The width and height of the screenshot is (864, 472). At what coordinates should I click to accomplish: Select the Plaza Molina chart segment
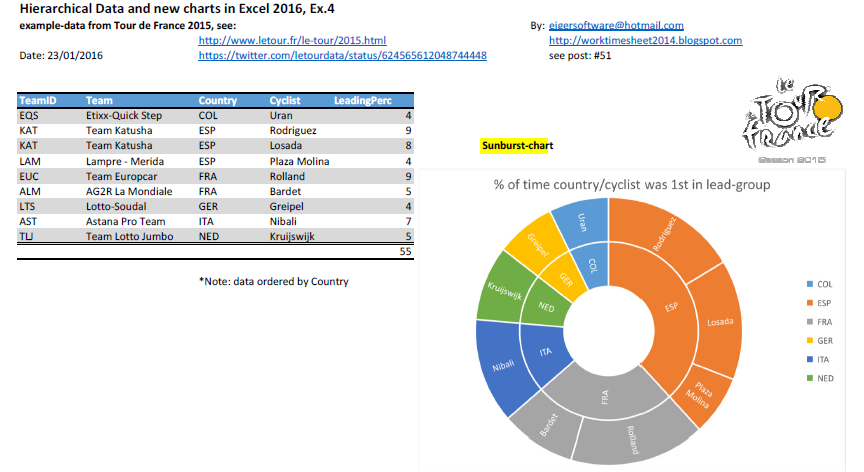tap(701, 394)
